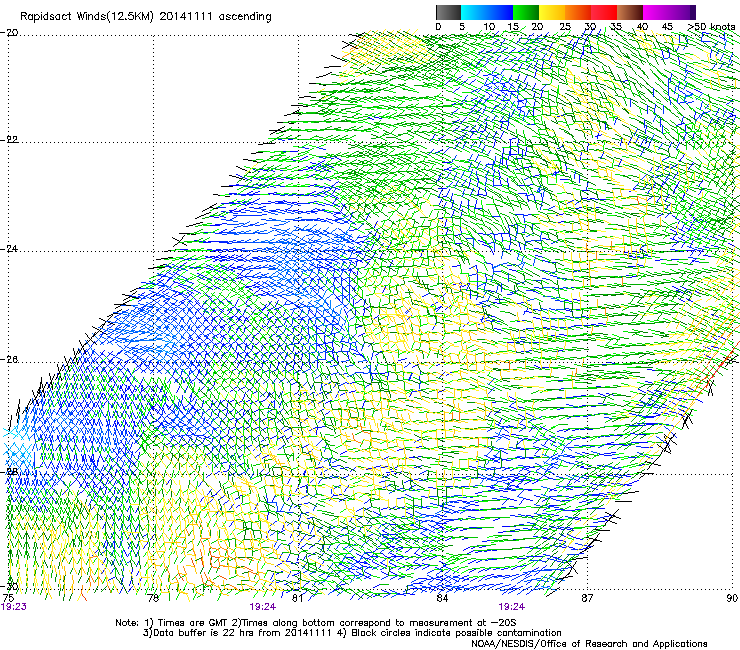This screenshot has width=740, height=650.
Task: Click the '40' label under color scale
Action: click(x=642, y=27)
